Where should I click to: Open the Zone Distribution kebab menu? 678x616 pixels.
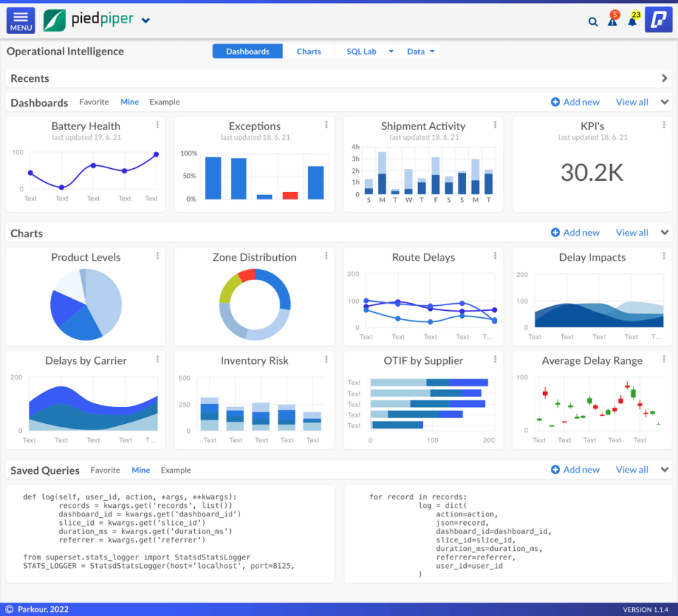326,256
